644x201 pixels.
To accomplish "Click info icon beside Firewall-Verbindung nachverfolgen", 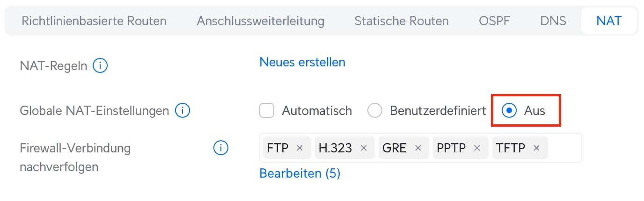I will [220, 148].
